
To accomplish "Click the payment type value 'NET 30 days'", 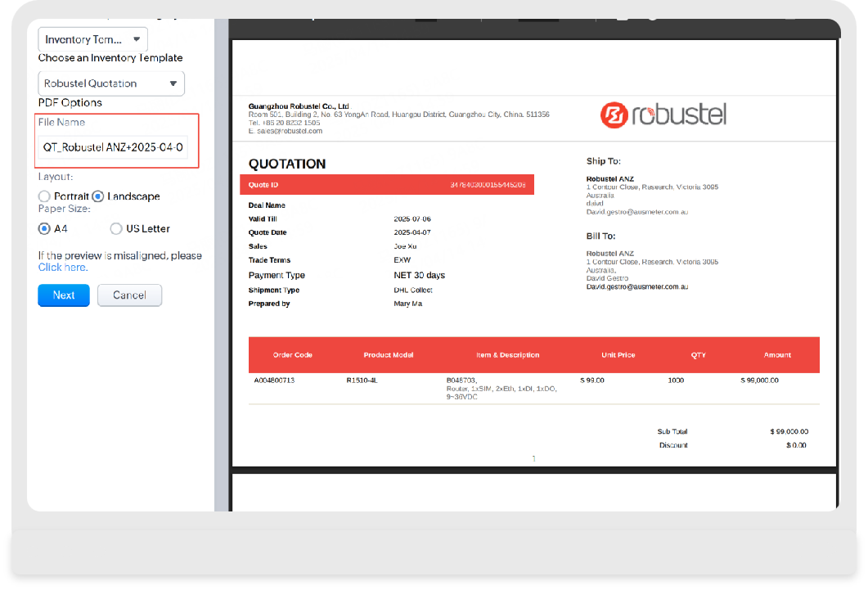I will [419, 275].
